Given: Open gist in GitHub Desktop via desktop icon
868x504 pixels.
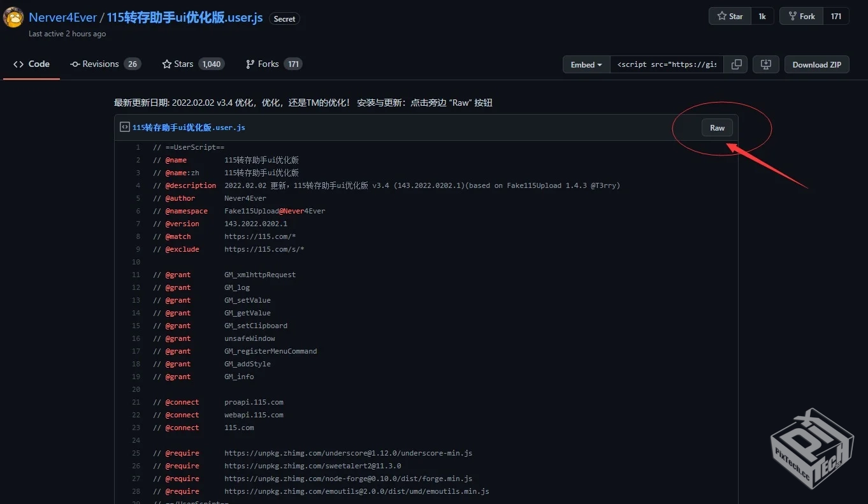Looking at the screenshot, I should click(x=765, y=64).
